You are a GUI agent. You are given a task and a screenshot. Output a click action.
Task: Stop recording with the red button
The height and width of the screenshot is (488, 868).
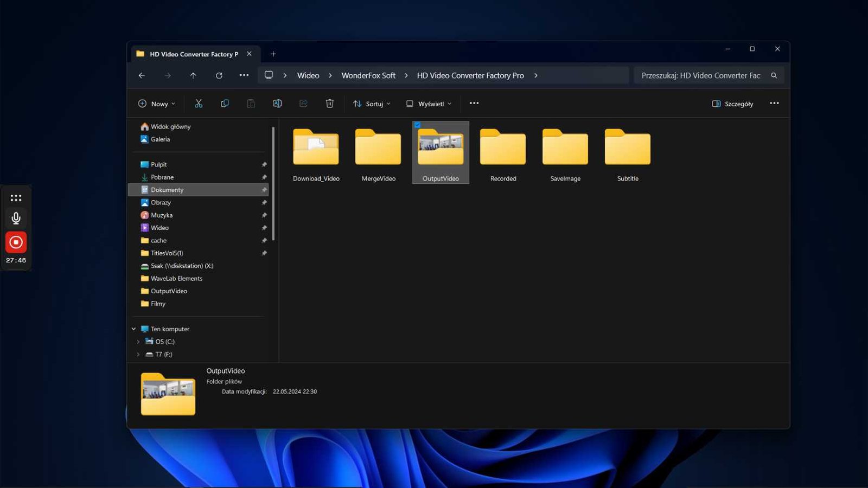click(x=16, y=242)
